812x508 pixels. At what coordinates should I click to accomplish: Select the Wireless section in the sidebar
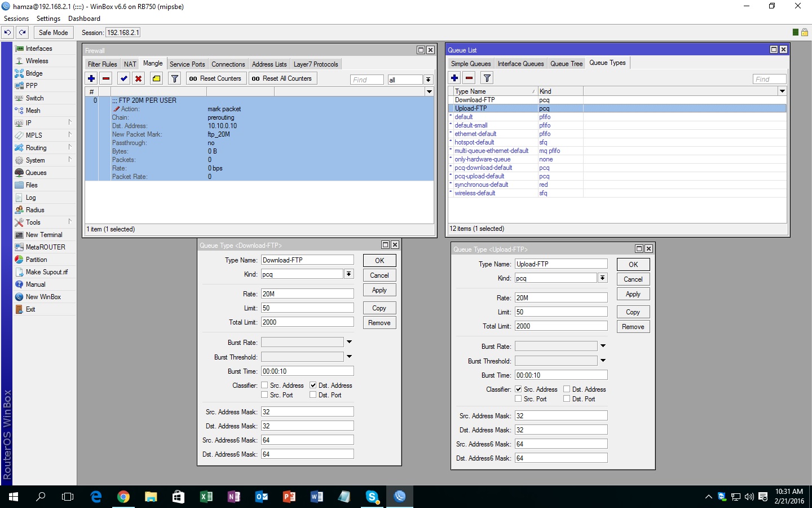tap(37, 60)
